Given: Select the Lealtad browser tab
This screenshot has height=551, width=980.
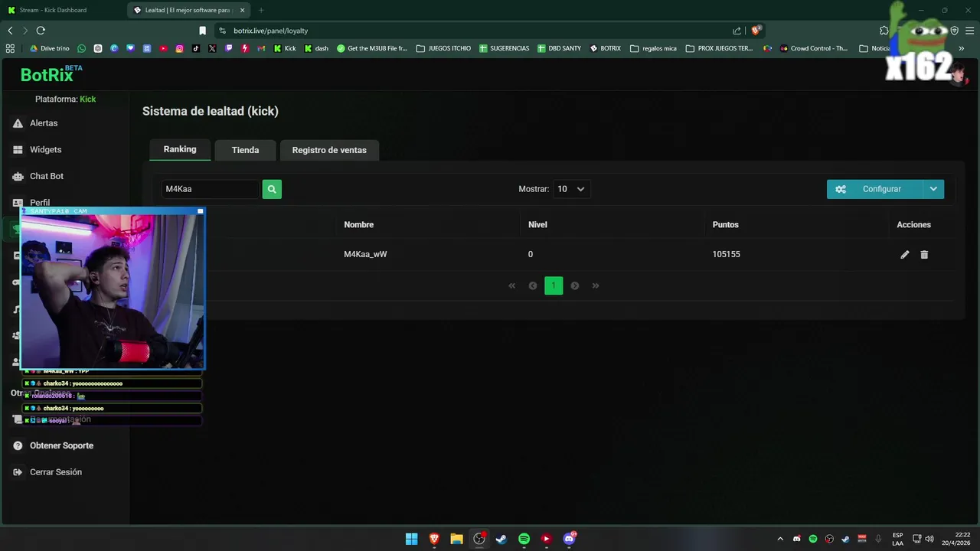Looking at the screenshot, I should (x=189, y=10).
